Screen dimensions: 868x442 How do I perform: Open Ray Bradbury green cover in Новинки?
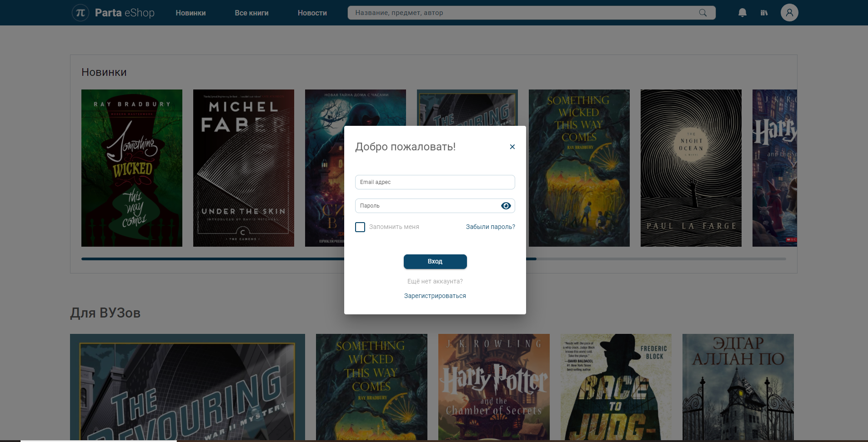tap(132, 168)
